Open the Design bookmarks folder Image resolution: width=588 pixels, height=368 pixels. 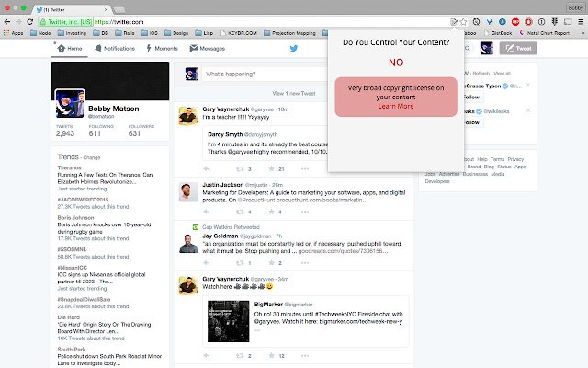176,33
